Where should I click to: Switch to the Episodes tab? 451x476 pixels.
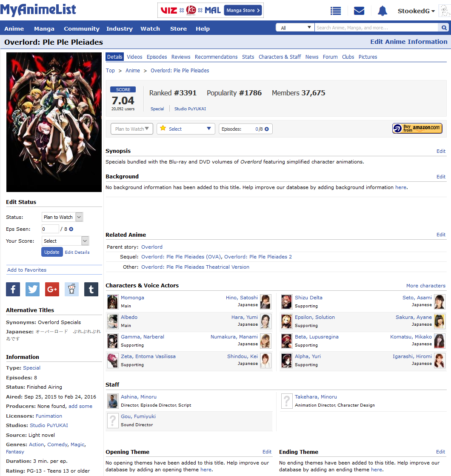point(157,57)
